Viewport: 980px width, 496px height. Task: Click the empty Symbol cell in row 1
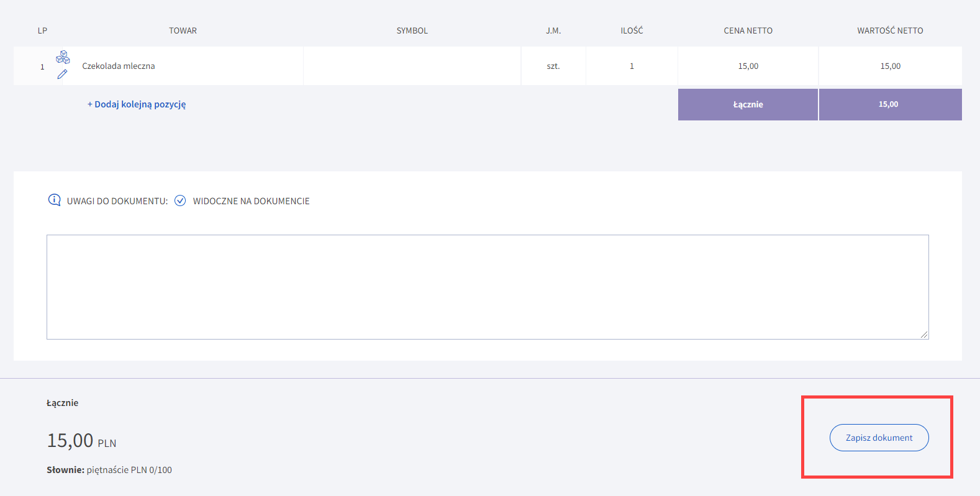click(412, 66)
